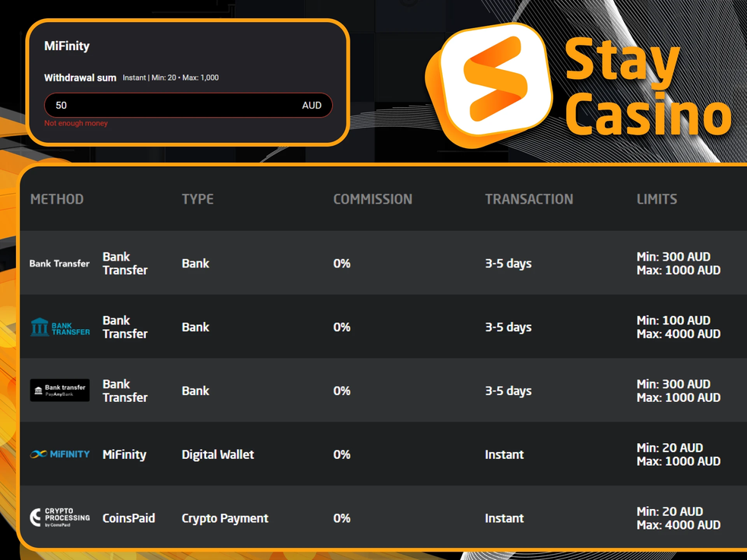Click the AUD currency label in input
The height and width of the screenshot is (560, 747).
[x=312, y=106]
